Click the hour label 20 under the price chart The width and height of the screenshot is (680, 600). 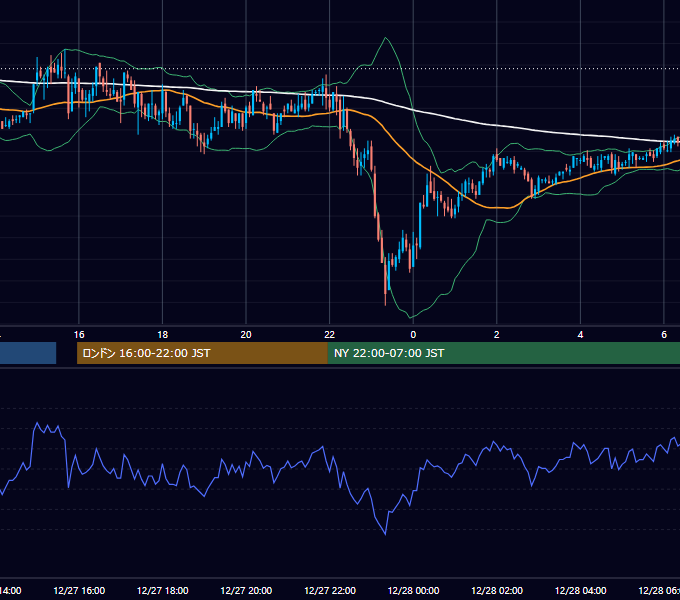point(246,335)
